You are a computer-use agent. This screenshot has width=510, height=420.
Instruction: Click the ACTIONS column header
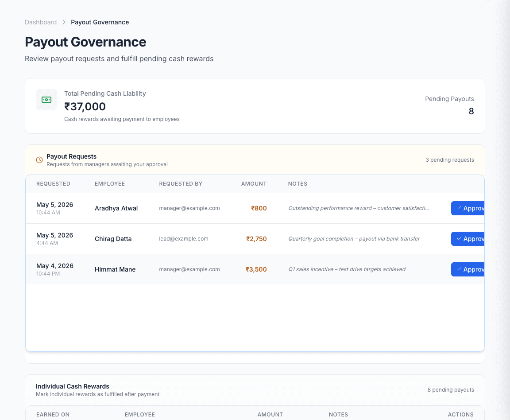460,415
